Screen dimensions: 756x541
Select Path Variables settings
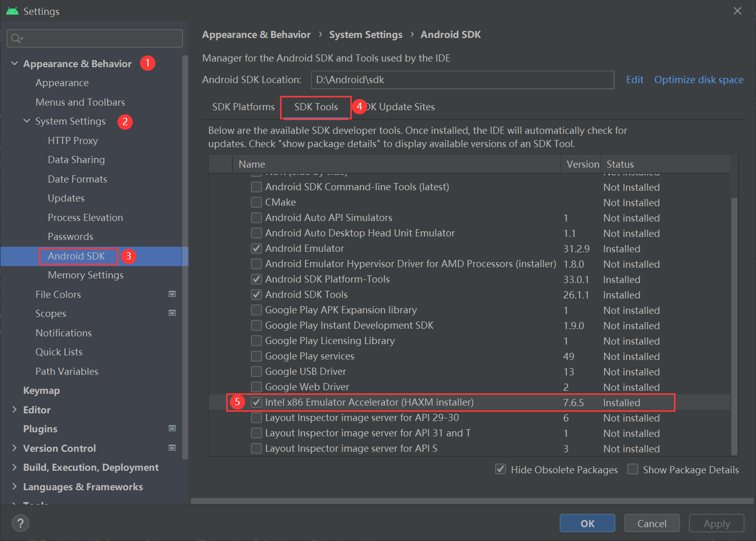tap(67, 371)
